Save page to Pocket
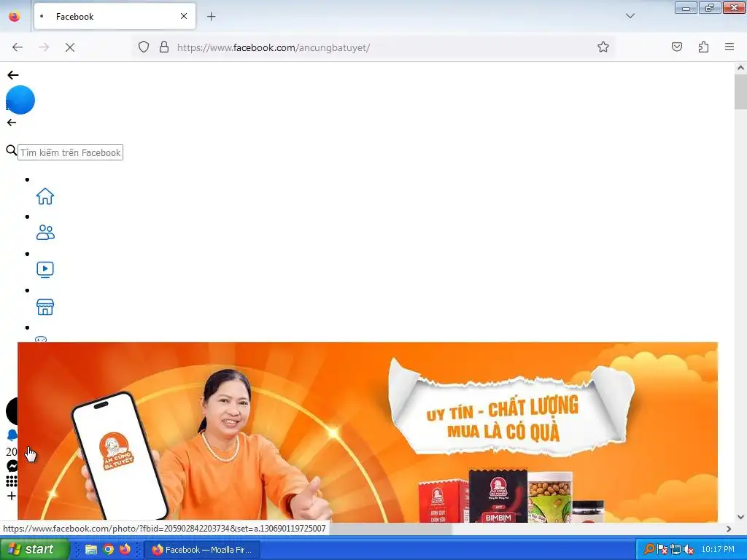This screenshot has width=747, height=560. coord(677,47)
